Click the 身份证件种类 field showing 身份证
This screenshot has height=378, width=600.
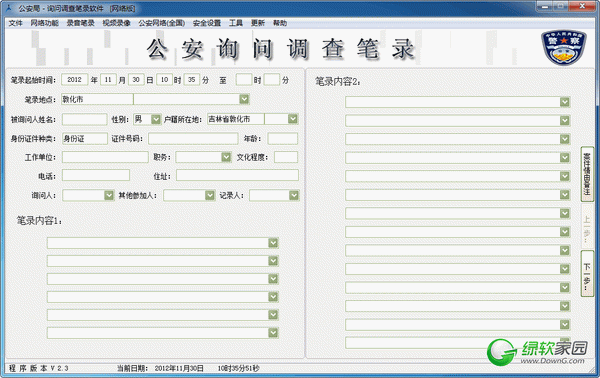[x=85, y=138]
